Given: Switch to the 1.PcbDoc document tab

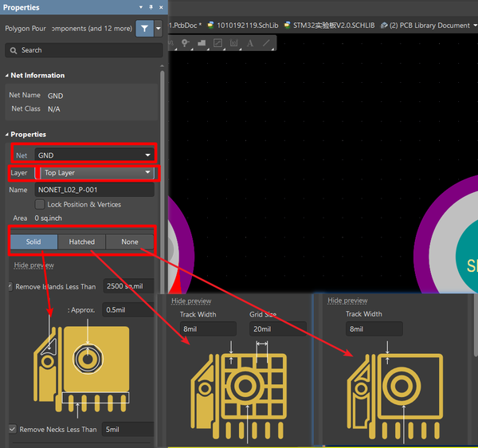Looking at the screenshot, I should tap(186, 26).
